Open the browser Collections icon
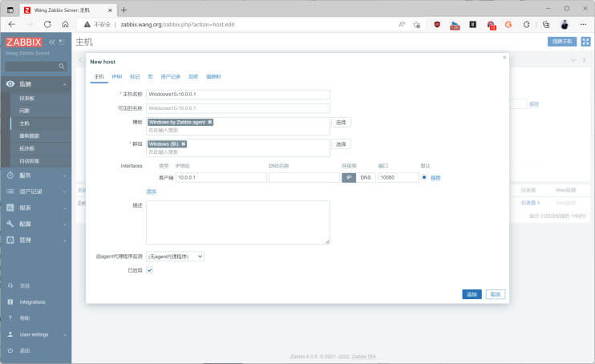This screenshot has height=364, width=595. coord(546,24)
